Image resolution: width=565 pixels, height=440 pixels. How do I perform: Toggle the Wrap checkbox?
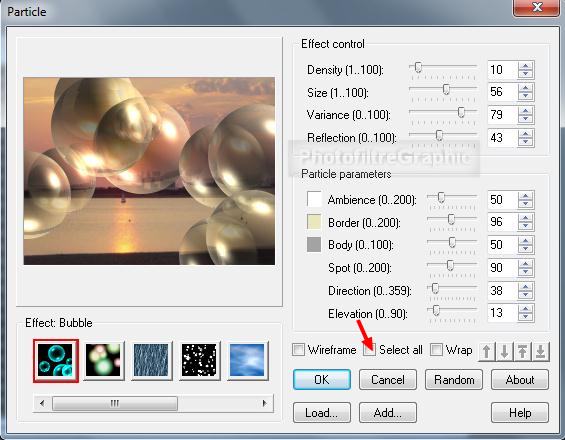436,350
